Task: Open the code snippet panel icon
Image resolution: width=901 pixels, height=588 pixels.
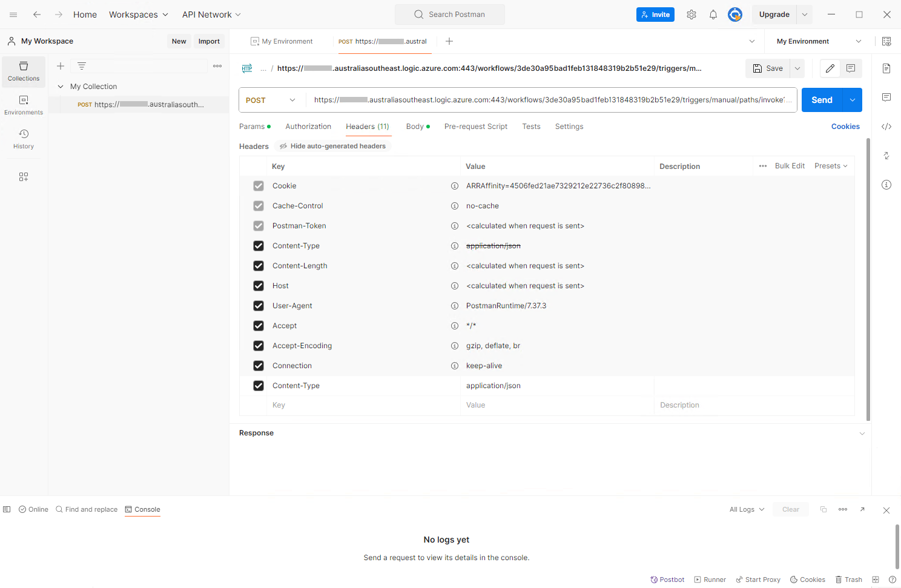Action: coord(886,127)
